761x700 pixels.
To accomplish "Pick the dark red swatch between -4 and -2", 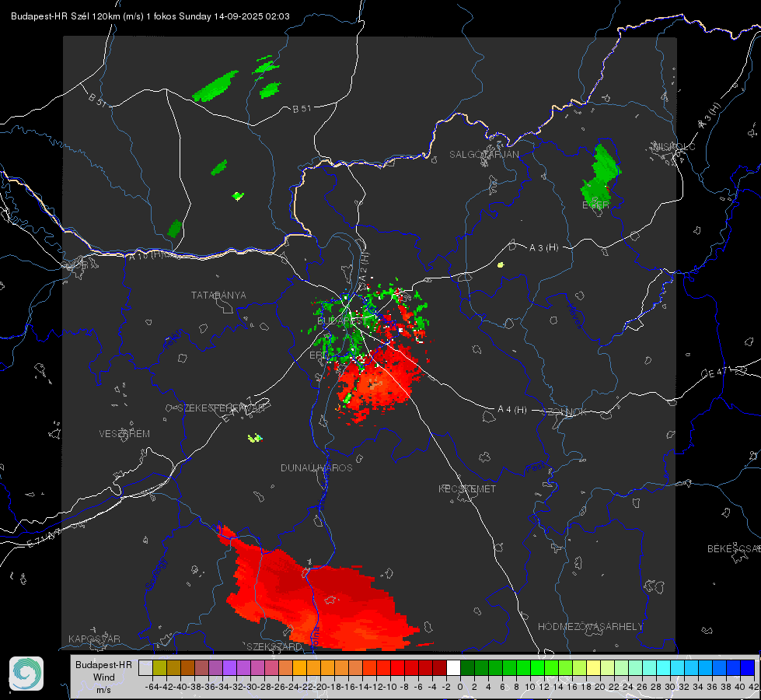I will pos(439,667).
